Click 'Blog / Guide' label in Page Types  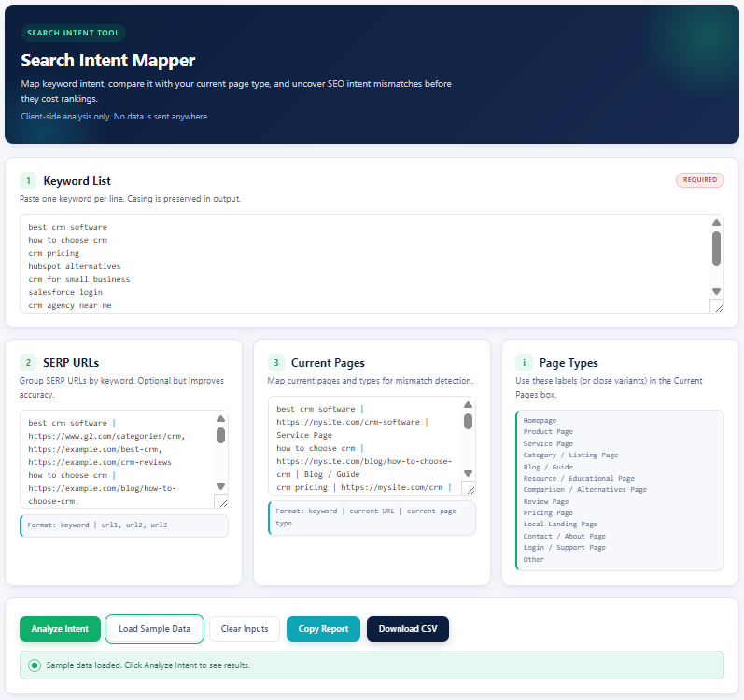(x=548, y=468)
